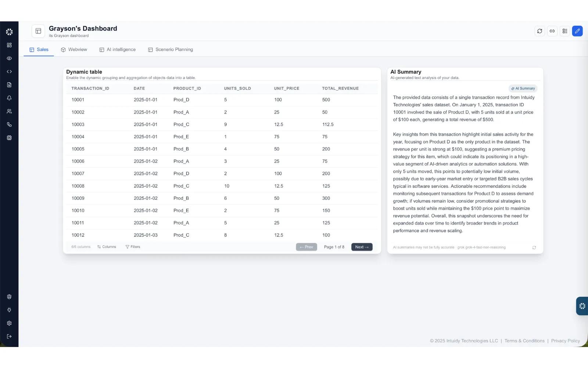Open the users icon in the sidebar
This screenshot has height=368, width=588.
pos(9,112)
